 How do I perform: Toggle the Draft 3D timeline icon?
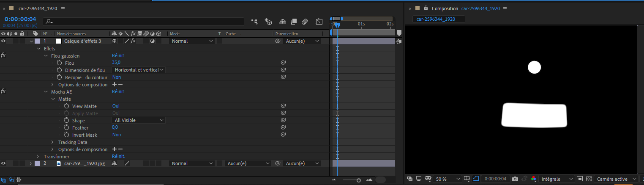(x=268, y=21)
